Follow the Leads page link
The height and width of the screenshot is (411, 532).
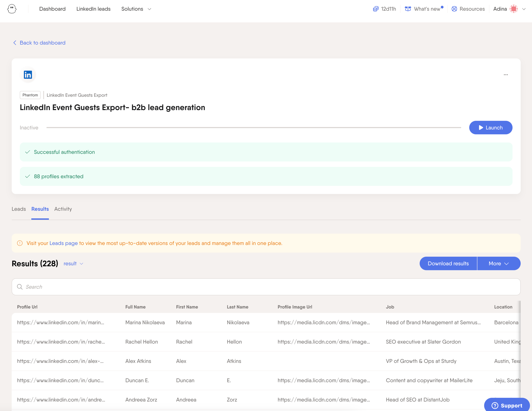pyautogui.click(x=63, y=243)
